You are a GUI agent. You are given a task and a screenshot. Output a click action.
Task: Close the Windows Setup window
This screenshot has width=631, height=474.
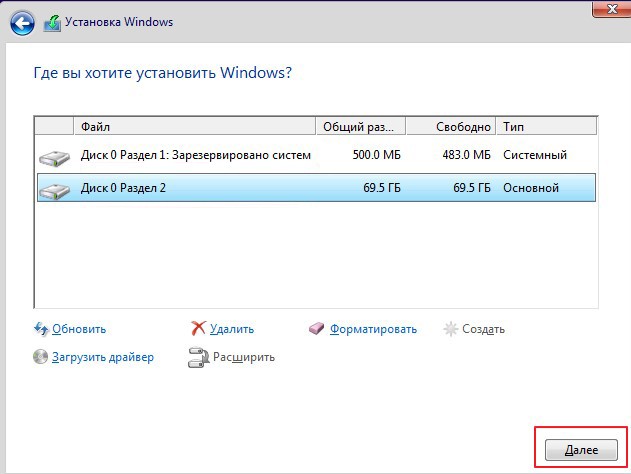point(612,9)
